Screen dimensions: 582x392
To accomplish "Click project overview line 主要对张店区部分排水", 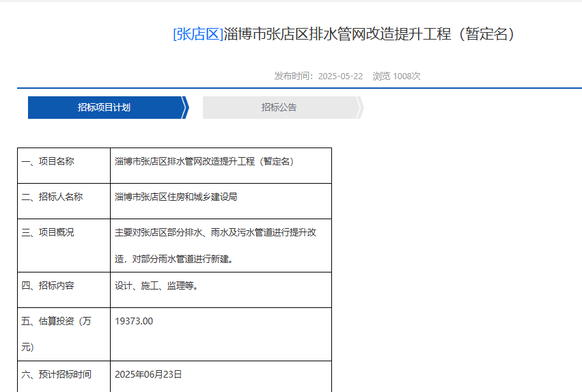I will click(215, 232).
